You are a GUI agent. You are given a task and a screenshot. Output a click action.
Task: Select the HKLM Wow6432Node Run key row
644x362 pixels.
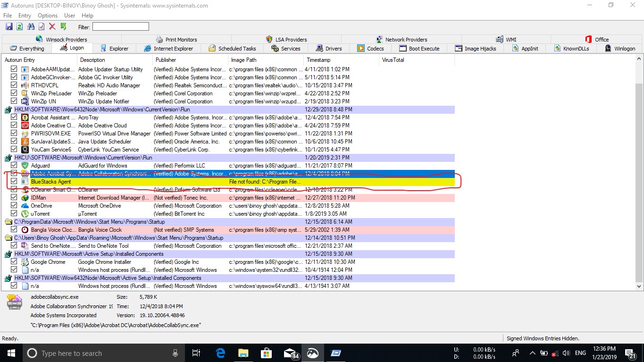[x=229, y=109]
